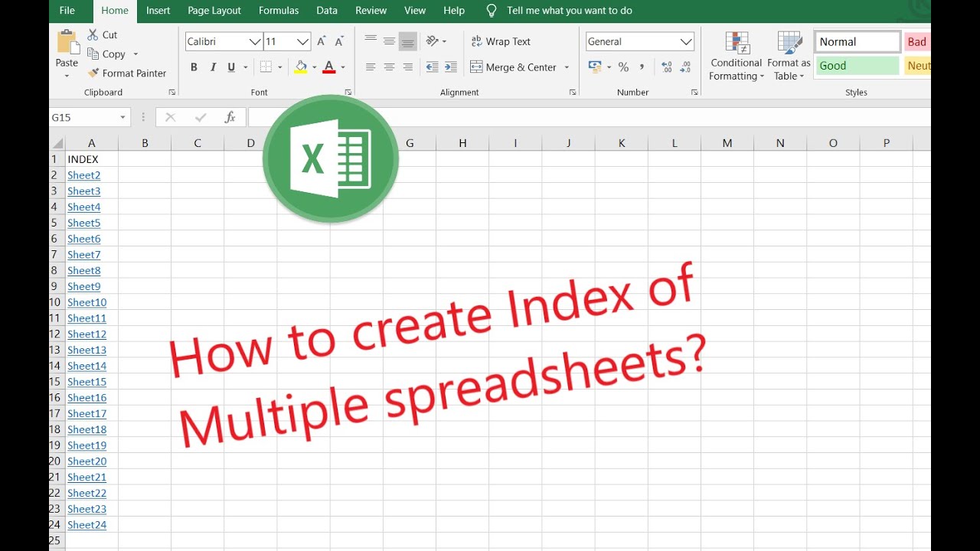
Task: Increase decimal places
Action: [666, 67]
